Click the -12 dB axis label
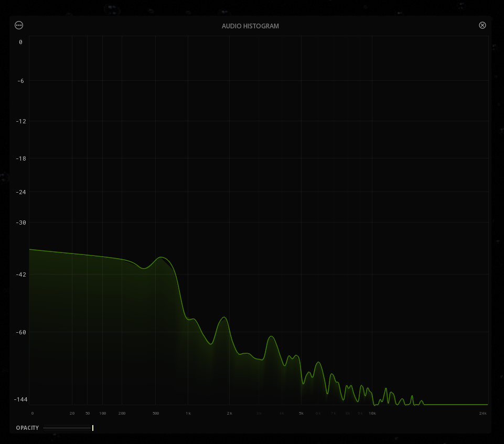 21,121
